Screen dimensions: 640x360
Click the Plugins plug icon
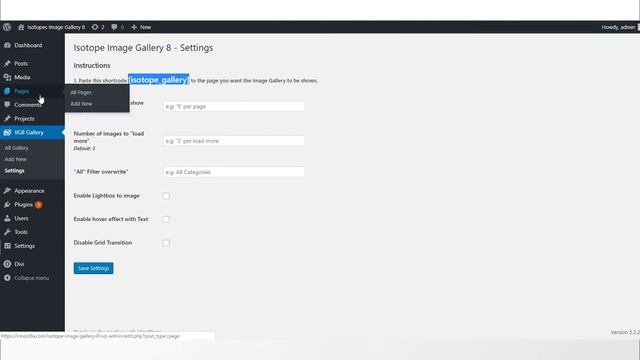[x=7, y=204]
